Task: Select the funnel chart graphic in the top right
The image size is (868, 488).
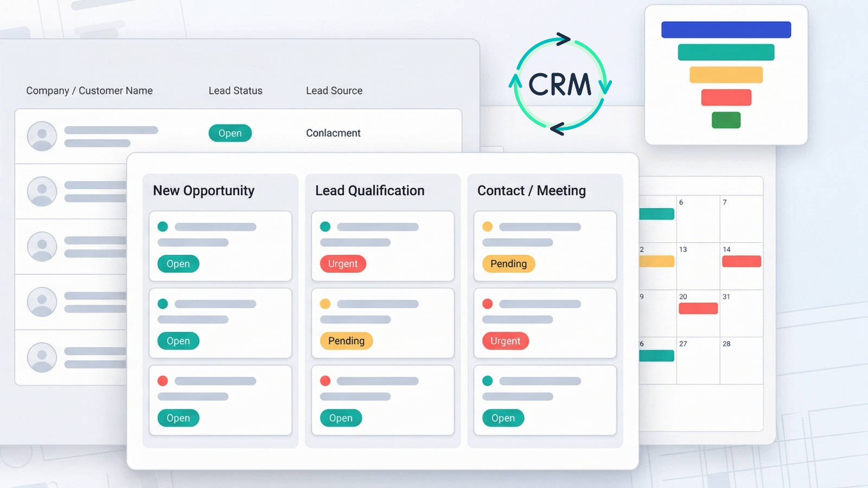Action: tap(725, 74)
